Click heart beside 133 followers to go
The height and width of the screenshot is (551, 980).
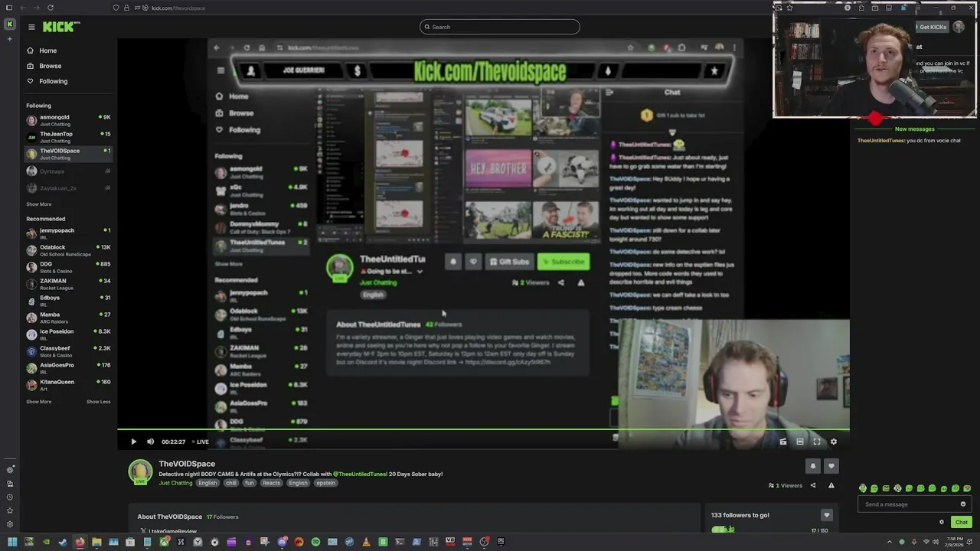826,516
